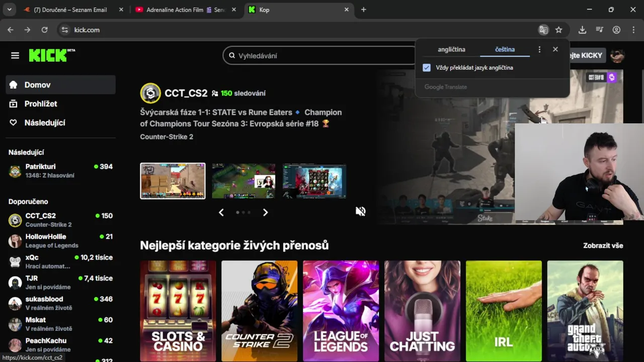Screen dimensions: 644x362
Task: Open the browser downloads icon
Action: pyautogui.click(x=582, y=30)
